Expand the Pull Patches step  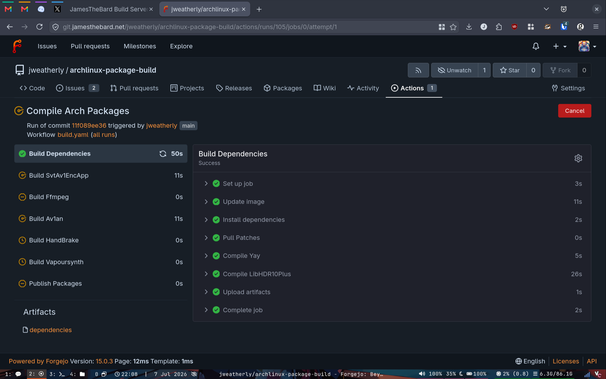(392, 238)
